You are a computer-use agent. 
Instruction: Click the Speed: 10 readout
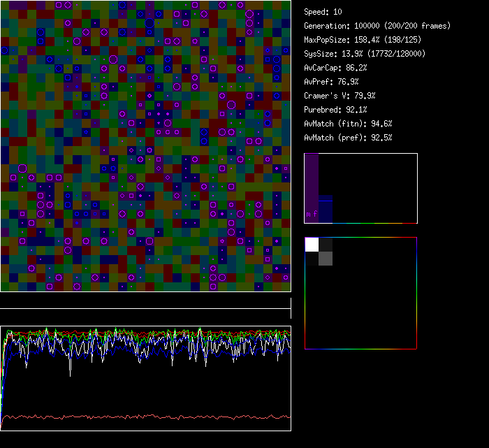click(x=323, y=12)
